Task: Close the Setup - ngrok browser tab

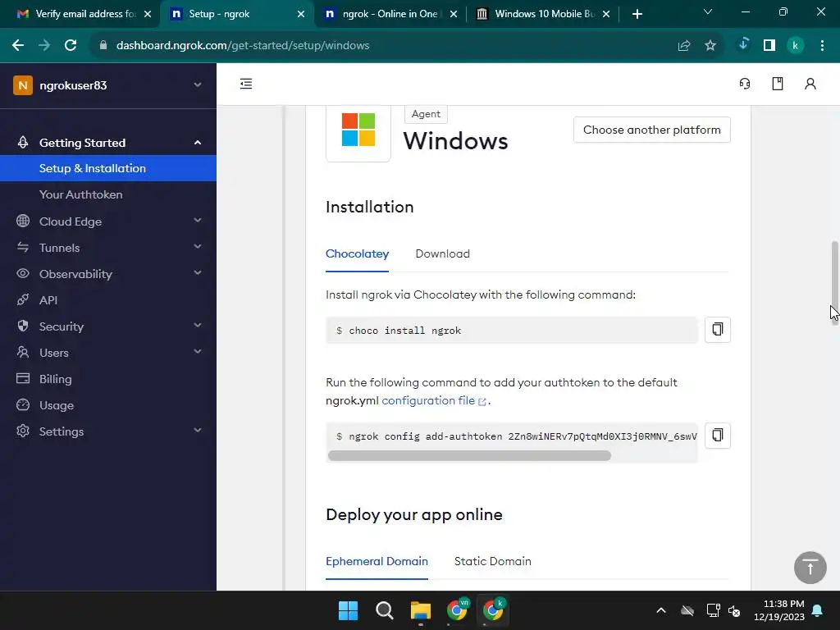Action: (x=301, y=14)
